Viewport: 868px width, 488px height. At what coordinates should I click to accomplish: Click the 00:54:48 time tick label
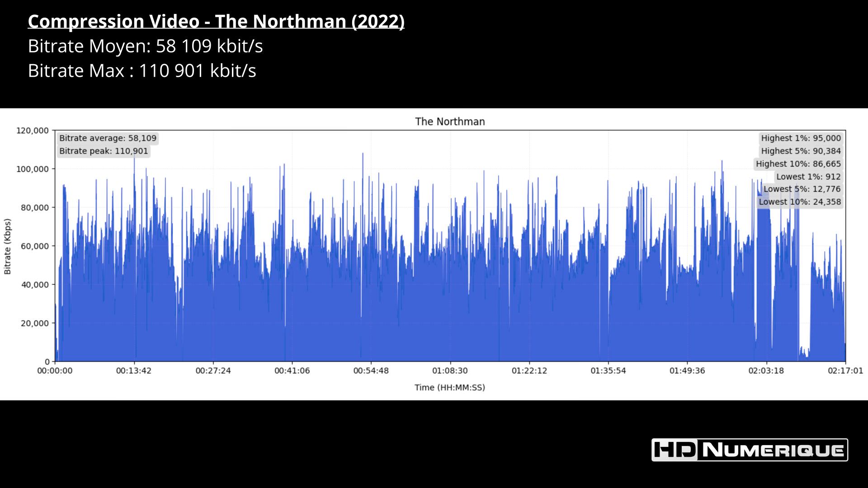pos(371,371)
